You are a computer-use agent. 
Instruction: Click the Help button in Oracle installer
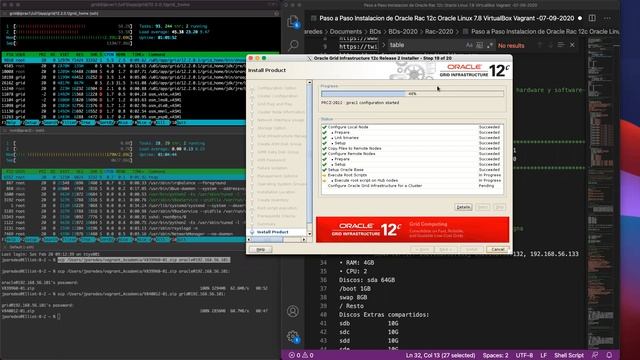coord(260,249)
